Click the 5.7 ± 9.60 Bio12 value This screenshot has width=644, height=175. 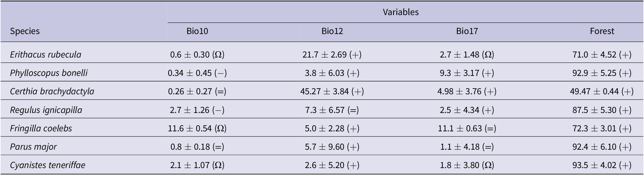[x=332, y=147]
